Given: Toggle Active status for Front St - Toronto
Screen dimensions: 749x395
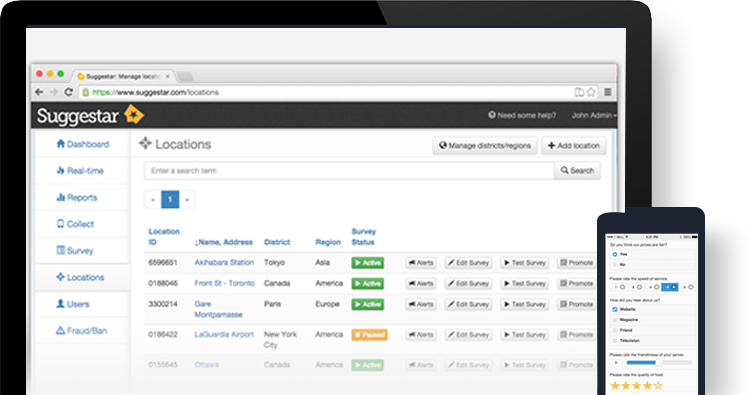Looking at the screenshot, I should (x=368, y=284).
